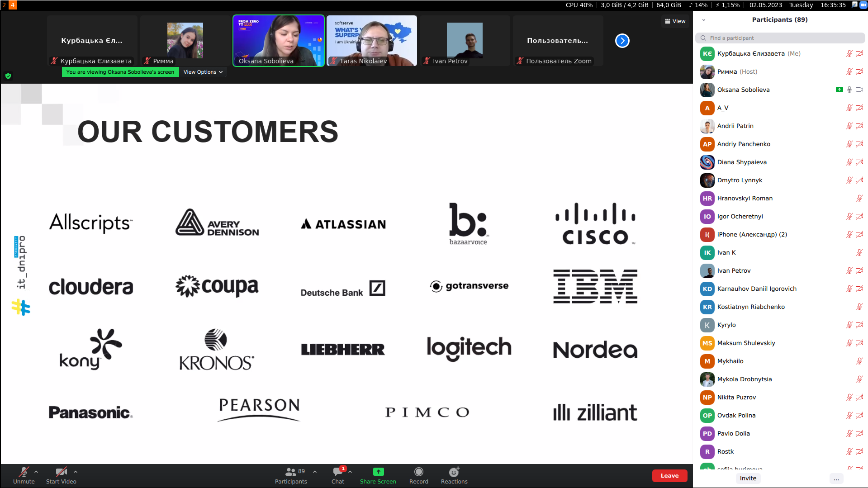868x488 pixels.
Task: Click the green encryption shield icon
Action: [8, 76]
